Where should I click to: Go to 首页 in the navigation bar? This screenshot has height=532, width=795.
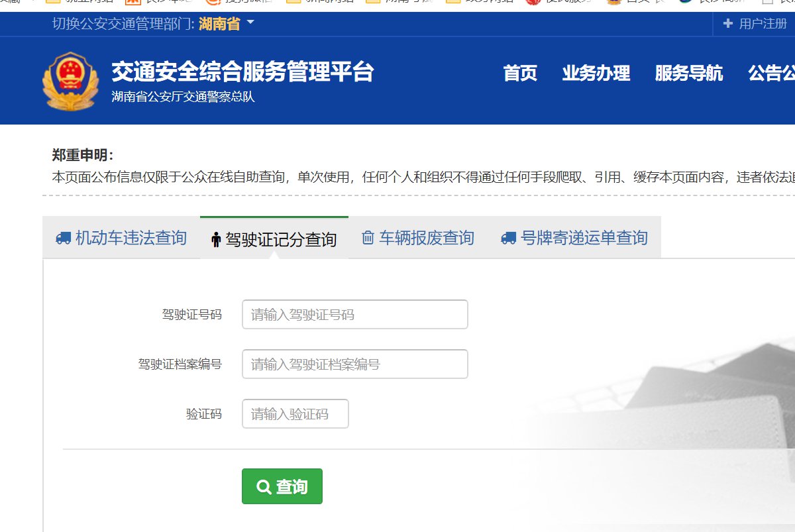pyautogui.click(x=520, y=73)
